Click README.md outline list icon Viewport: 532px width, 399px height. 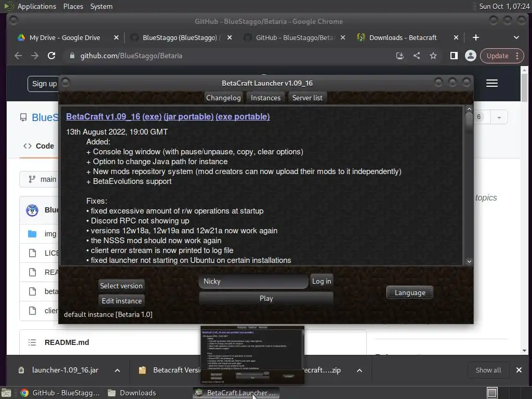32,342
